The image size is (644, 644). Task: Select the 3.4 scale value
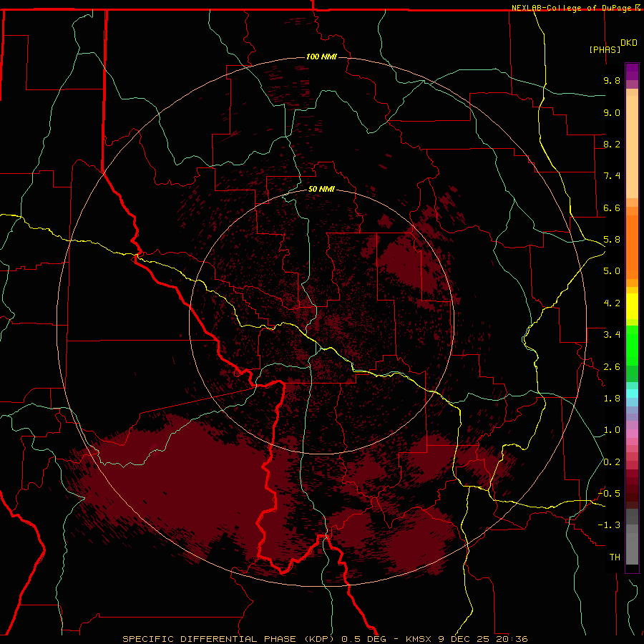[x=612, y=334]
